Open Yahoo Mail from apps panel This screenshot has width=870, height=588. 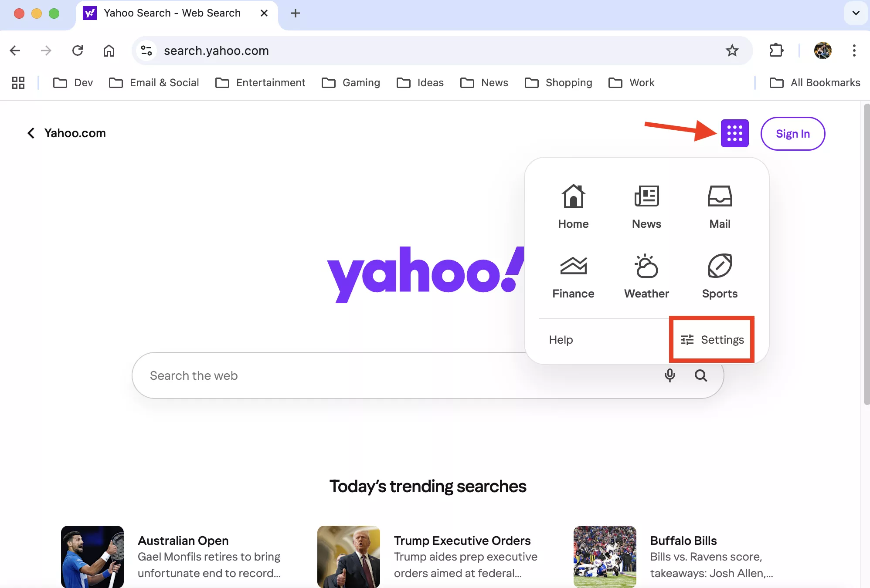click(720, 206)
